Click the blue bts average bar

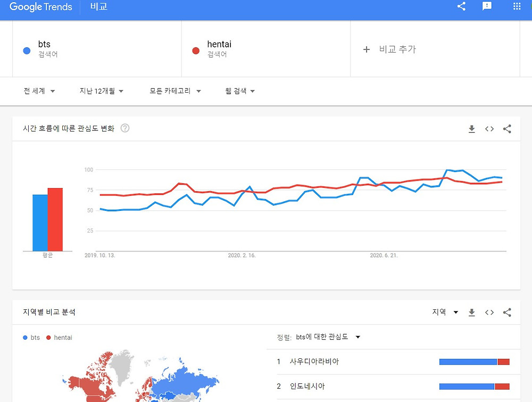click(x=40, y=223)
